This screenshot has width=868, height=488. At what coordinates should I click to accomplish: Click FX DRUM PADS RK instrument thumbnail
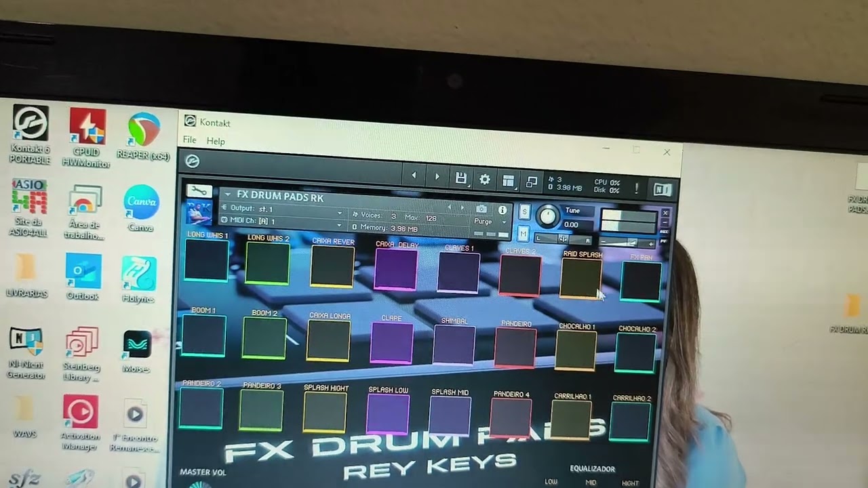click(x=199, y=213)
